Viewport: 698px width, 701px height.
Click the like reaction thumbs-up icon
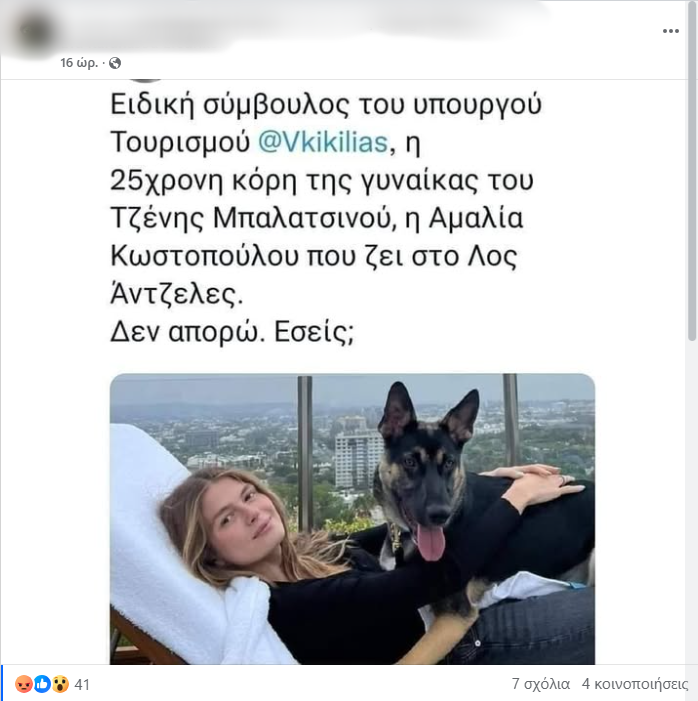point(42,684)
